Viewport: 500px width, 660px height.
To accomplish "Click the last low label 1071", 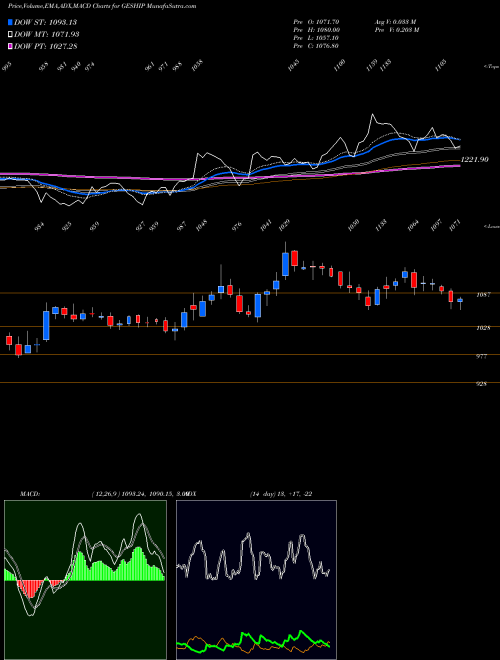I will tap(457, 224).
